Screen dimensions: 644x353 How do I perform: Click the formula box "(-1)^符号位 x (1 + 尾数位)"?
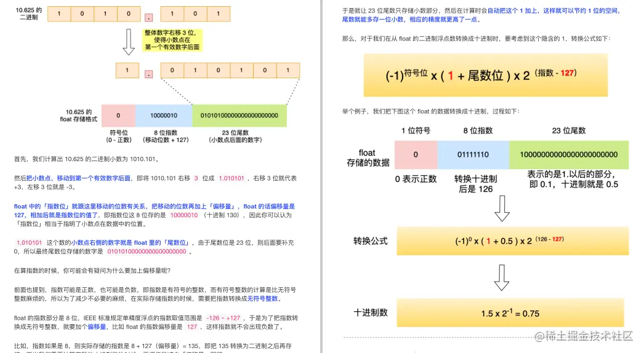(486, 75)
